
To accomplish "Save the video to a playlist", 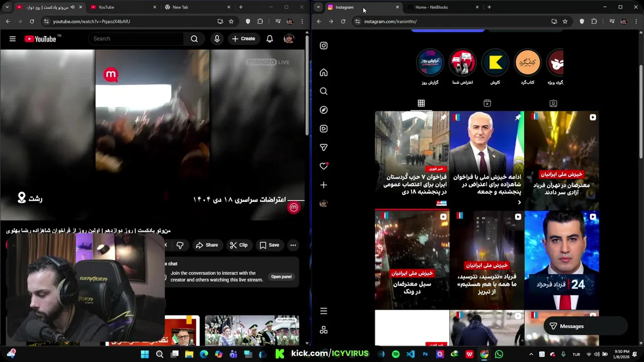I will pyautogui.click(x=269, y=245).
